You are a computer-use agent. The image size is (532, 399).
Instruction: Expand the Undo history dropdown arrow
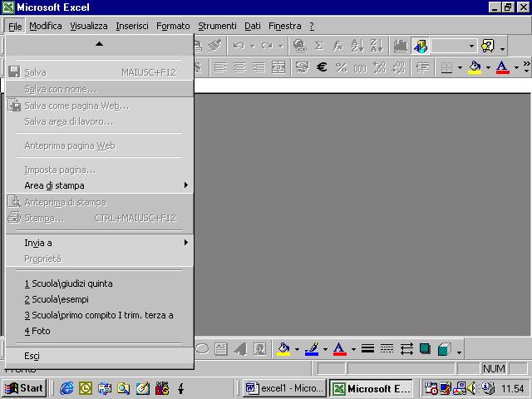pos(253,46)
